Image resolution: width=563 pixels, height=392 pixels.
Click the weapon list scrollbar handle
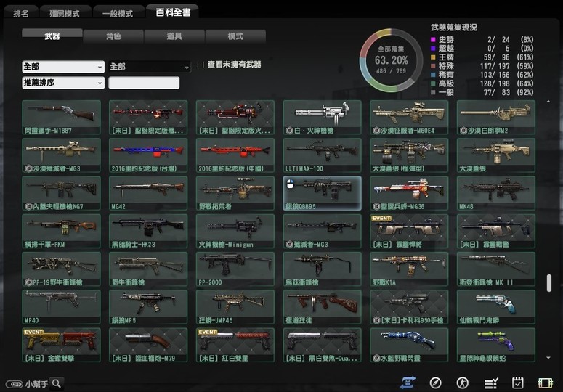[549, 283]
